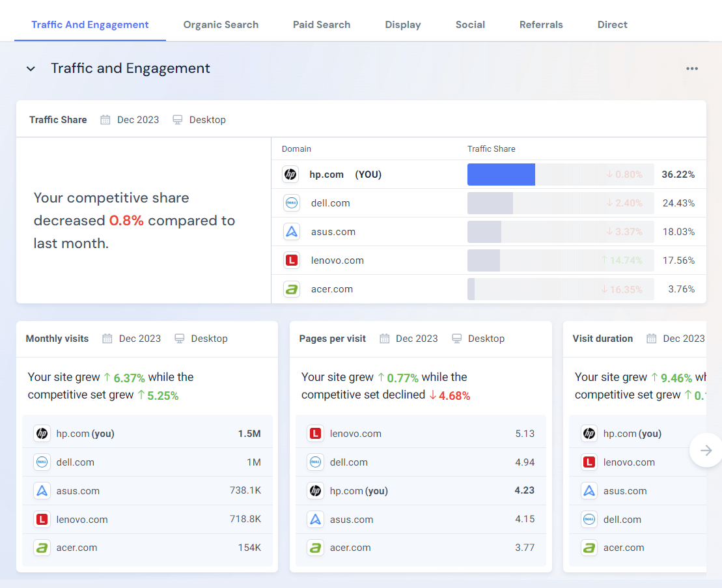This screenshot has height=588, width=722.
Task: Open the Traffic And Engagement tab
Action: (x=90, y=25)
